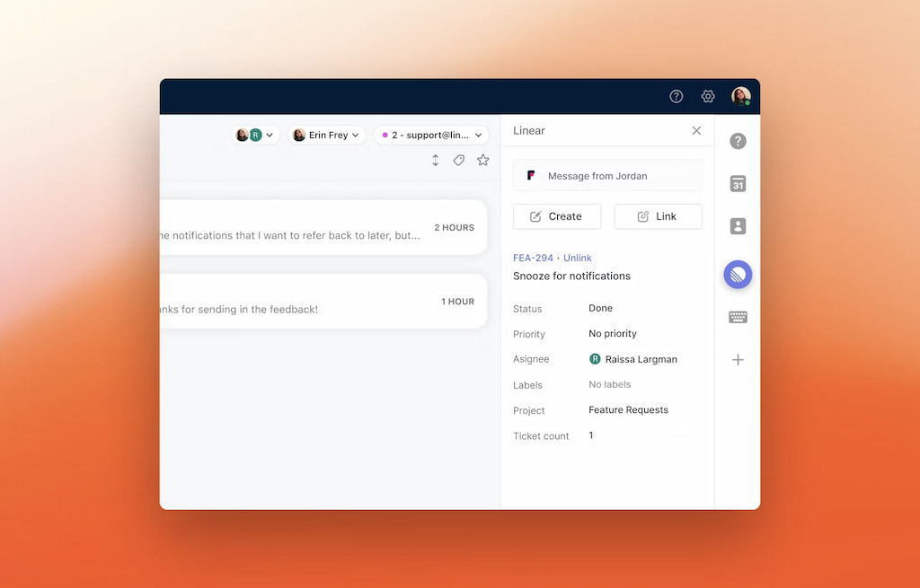Open the Linear integration sidebar icon

coord(738,275)
